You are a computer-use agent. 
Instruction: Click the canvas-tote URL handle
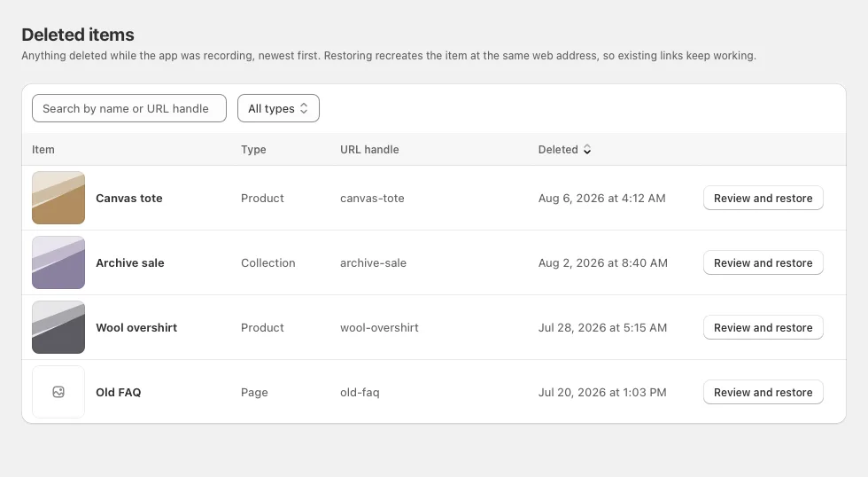[x=372, y=199]
